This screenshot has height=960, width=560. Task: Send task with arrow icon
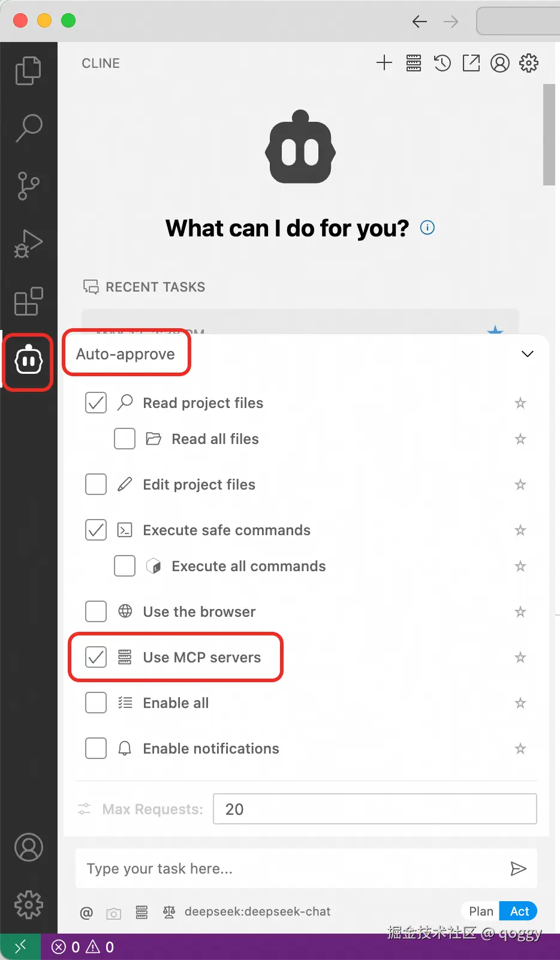(x=518, y=868)
